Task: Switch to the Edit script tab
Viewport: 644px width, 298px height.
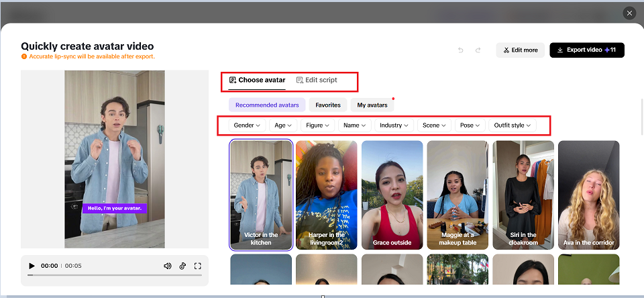Action: click(317, 80)
